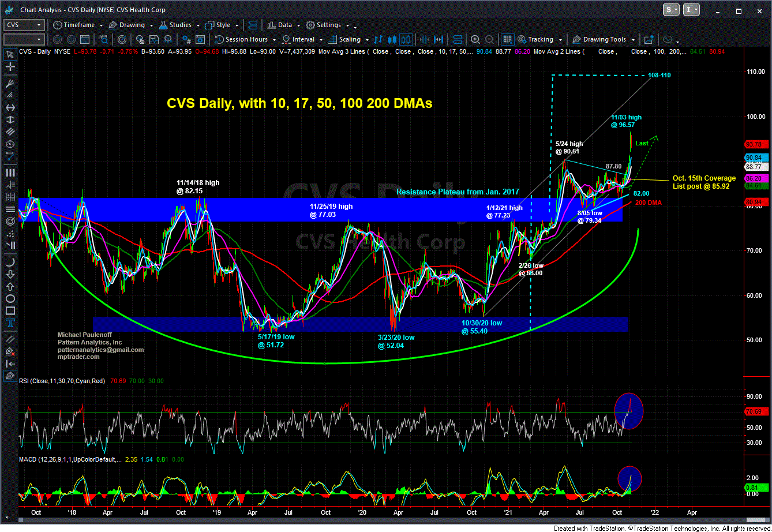Toggle hollow candlestick chart style

coord(406,39)
